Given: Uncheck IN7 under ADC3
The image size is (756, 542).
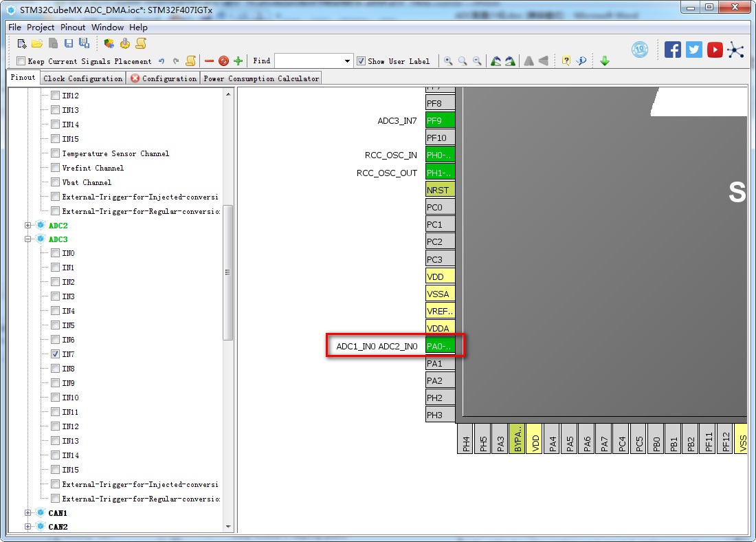Looking at the screenshot, I should click(x=56, y=354).
